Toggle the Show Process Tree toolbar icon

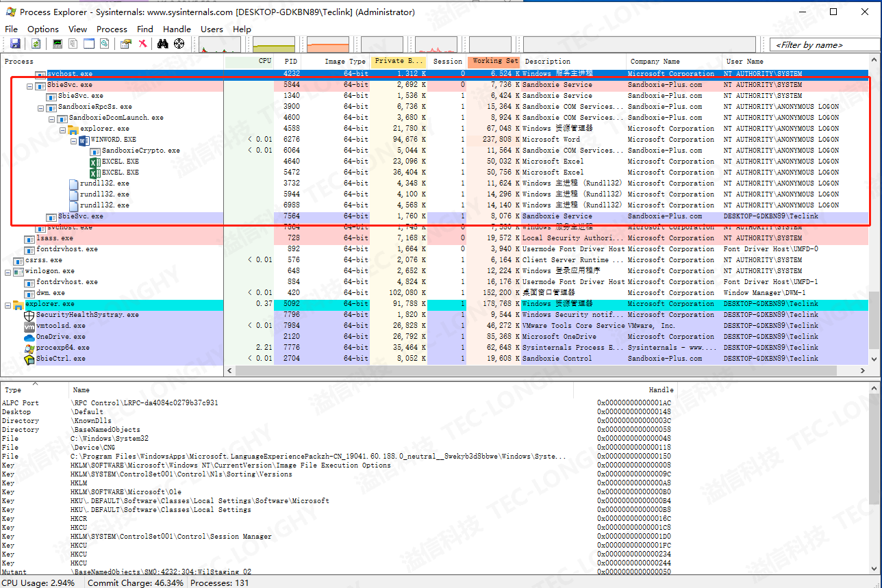pos(73,44)
